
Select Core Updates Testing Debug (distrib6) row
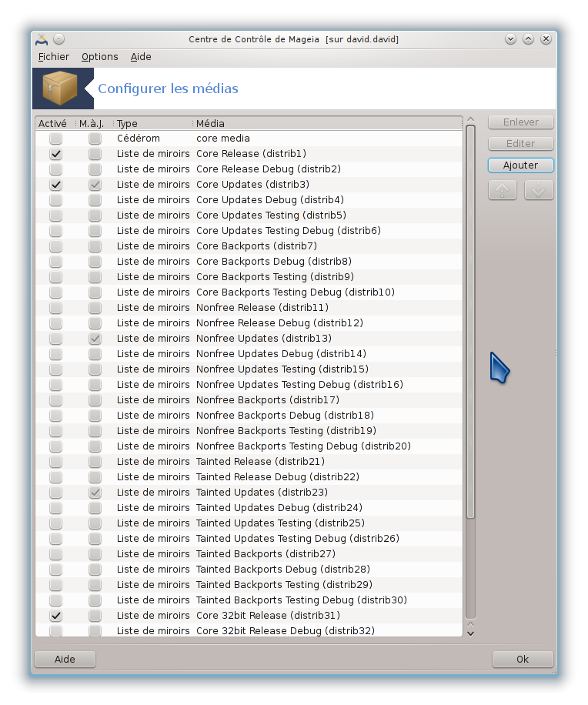point(249,231)
